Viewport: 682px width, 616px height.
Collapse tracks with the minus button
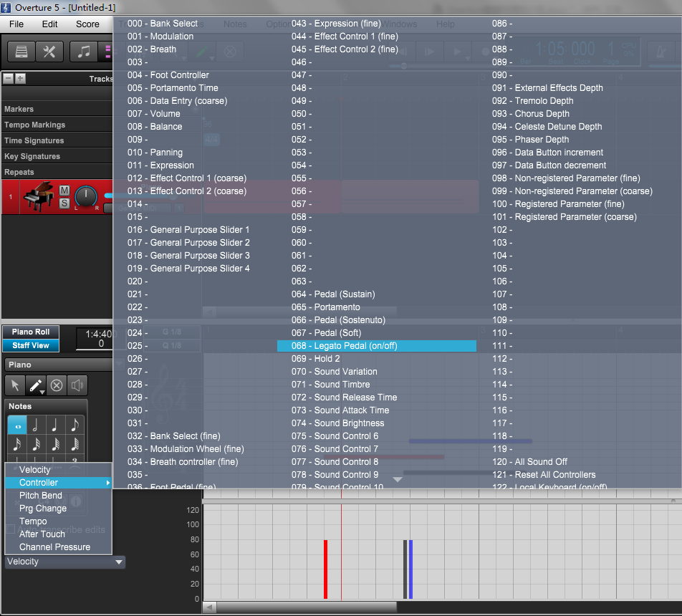pos(9,79)
